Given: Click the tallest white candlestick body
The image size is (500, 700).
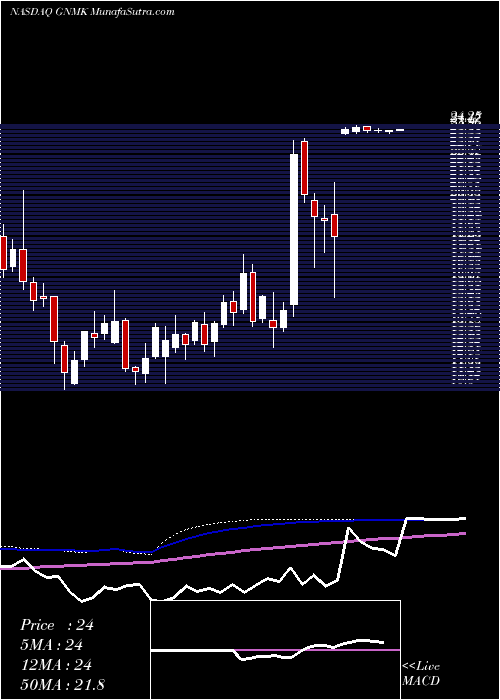Looking at the screenshot, I should (294, 229).
